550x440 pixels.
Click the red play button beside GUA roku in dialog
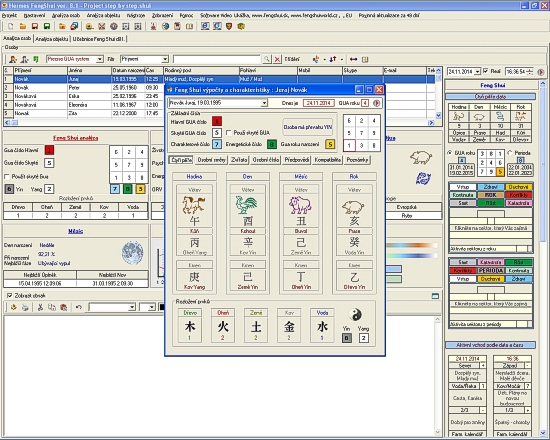point(376,103)
